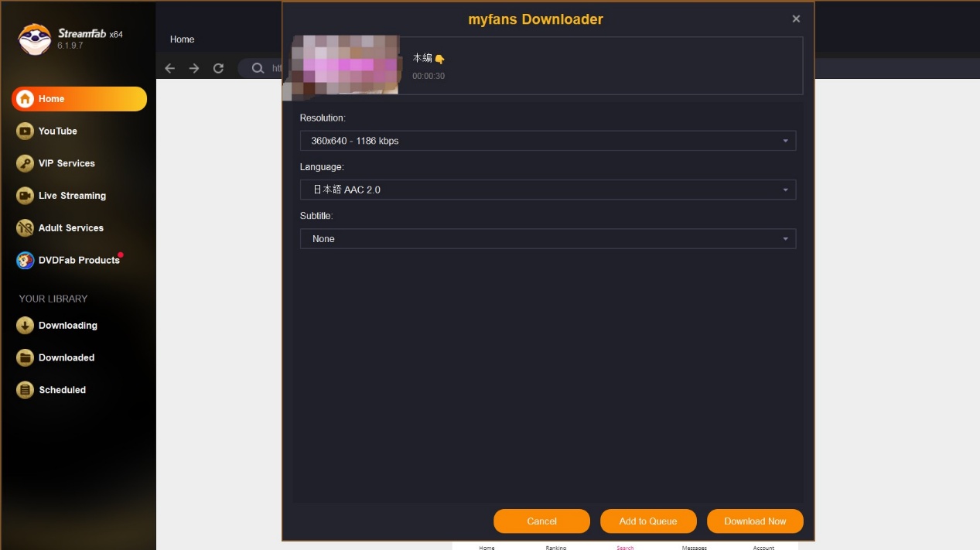This screenshot has width=980, height=550.
Task: Open the Subtitle dropdown set to None
Action: point(548,239)
